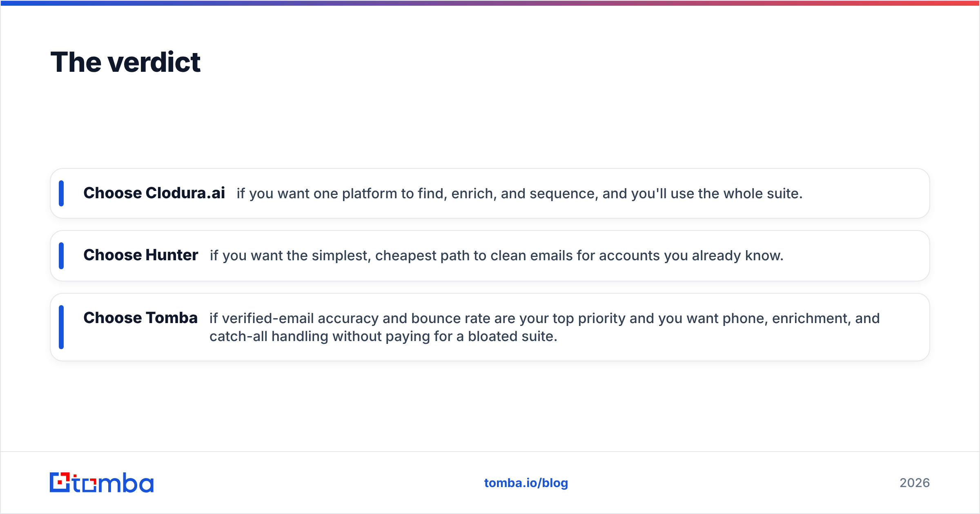Click the 'catch-all handling' second line of text

pyautogui.click(x=383, y=337)
